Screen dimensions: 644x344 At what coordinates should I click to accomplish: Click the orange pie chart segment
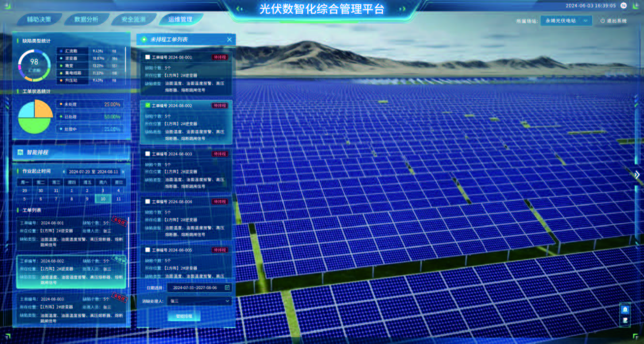pos(43,109)
